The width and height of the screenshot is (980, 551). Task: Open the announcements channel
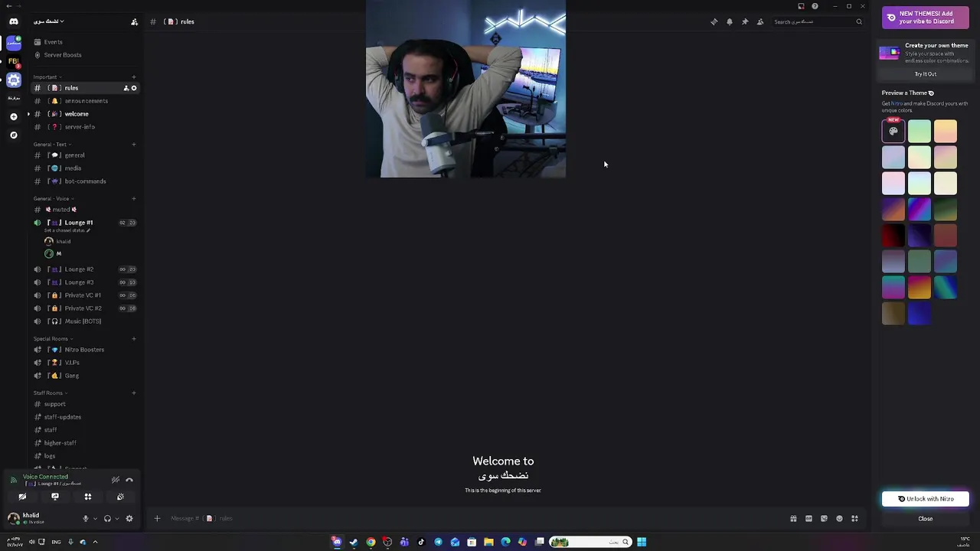[x=84, y=101]
